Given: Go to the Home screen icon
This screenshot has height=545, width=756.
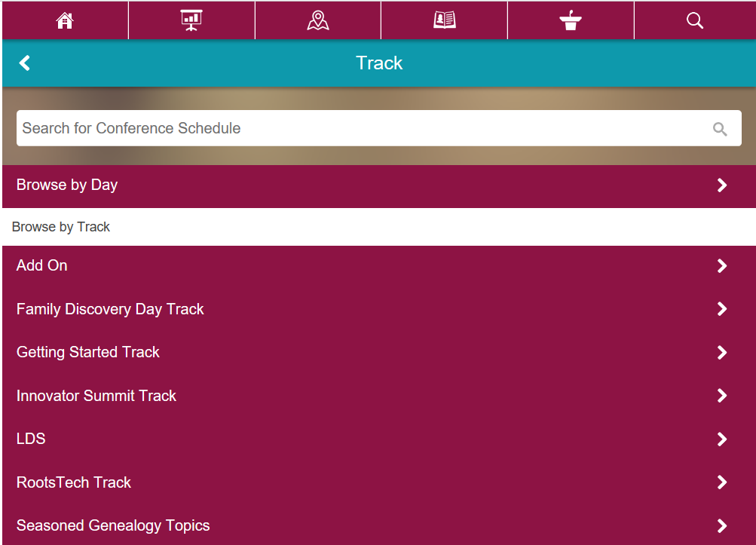Looking at the screenshot, I should pos(65,21).
